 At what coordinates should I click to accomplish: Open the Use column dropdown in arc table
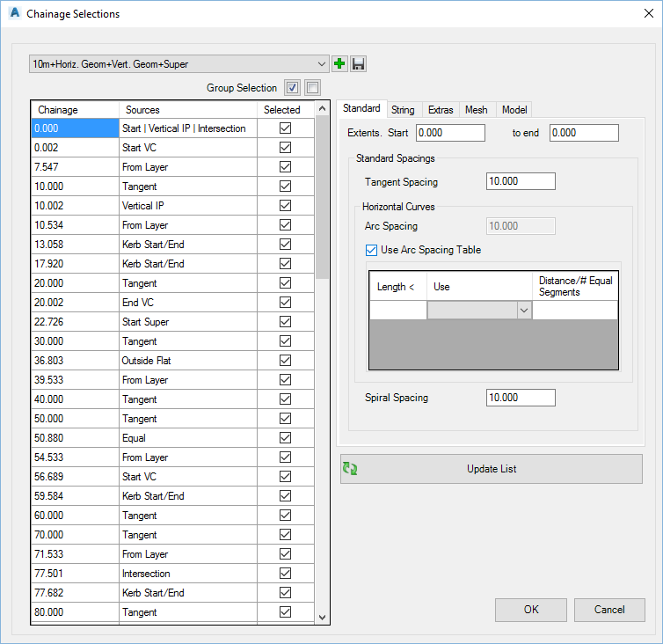524,311
